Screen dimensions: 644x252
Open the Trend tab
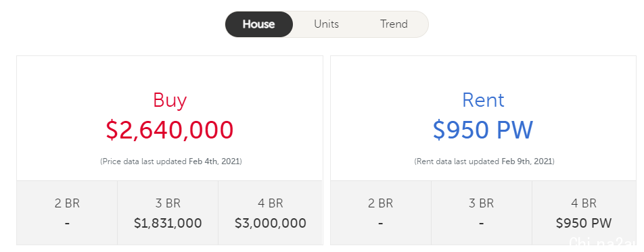pyautogui.click(x=394, y=24)
